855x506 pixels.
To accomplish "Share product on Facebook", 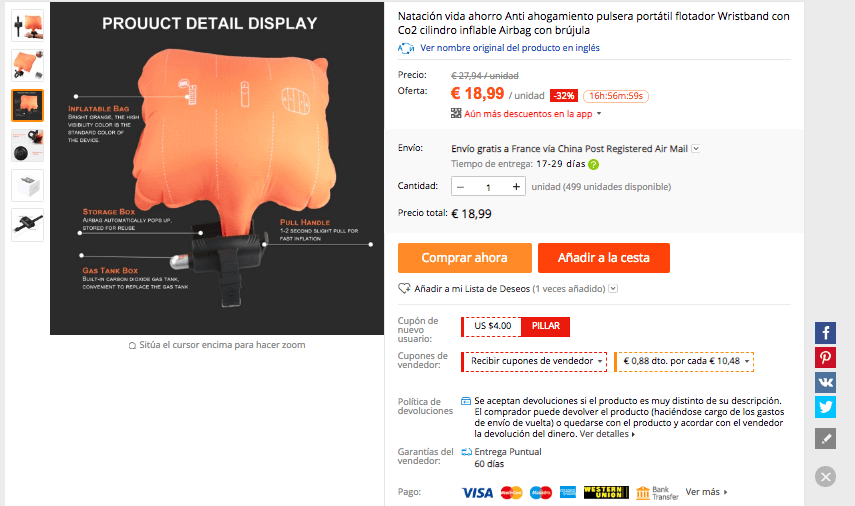I will (x=825, y=333).
